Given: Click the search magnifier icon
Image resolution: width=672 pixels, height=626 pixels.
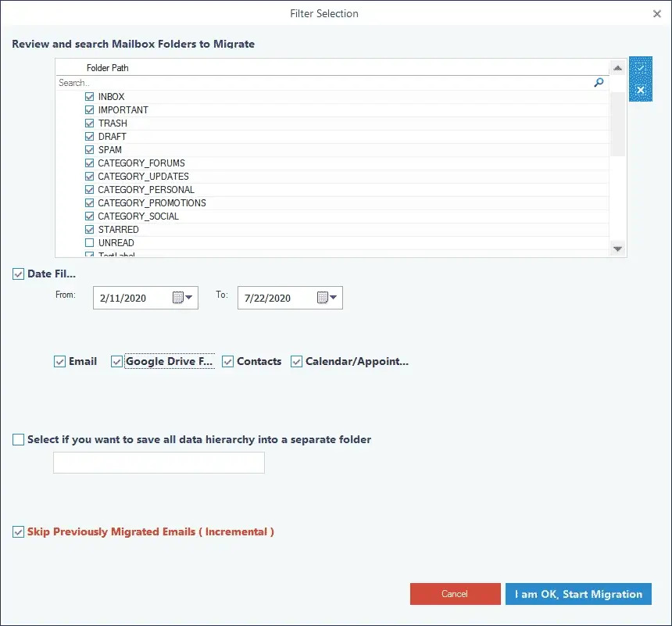Looking at the screenshot, I should click(599, 82).
